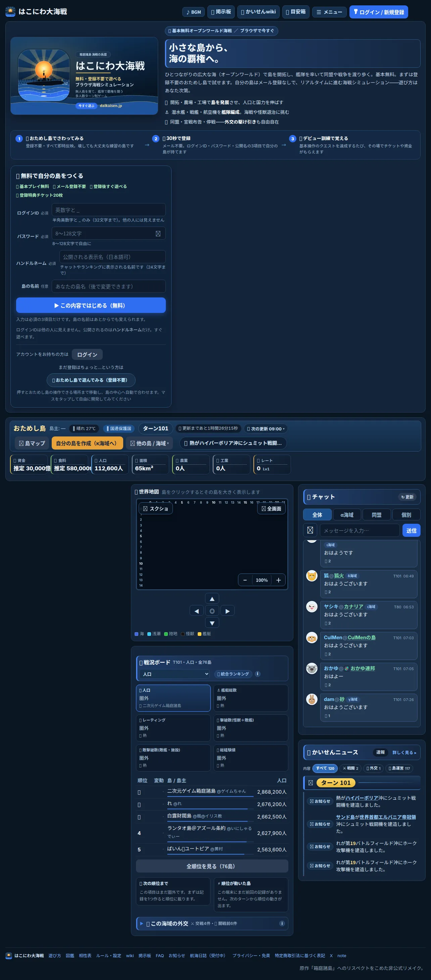Select the 艦艇総数 ranking card

[251, 698]
